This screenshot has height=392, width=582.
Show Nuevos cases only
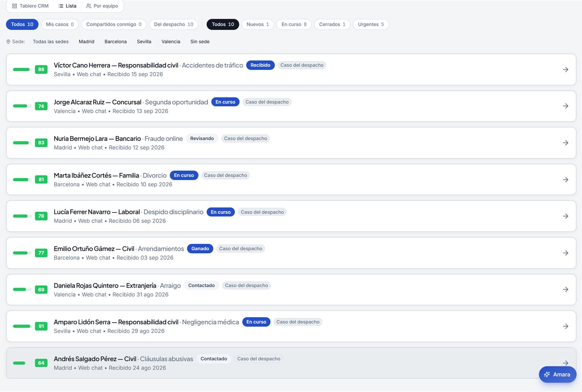pos(258,24)
